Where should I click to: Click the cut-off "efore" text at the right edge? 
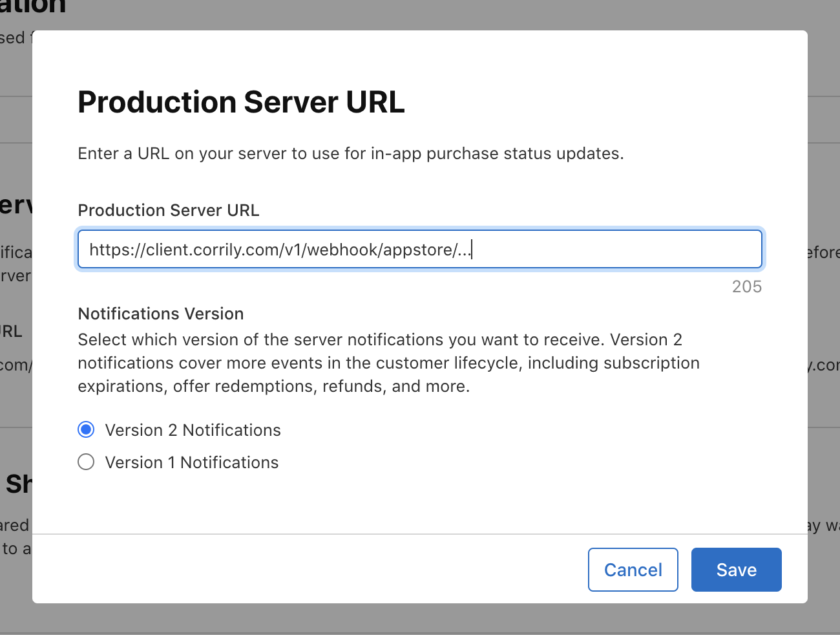coord(823,253)
